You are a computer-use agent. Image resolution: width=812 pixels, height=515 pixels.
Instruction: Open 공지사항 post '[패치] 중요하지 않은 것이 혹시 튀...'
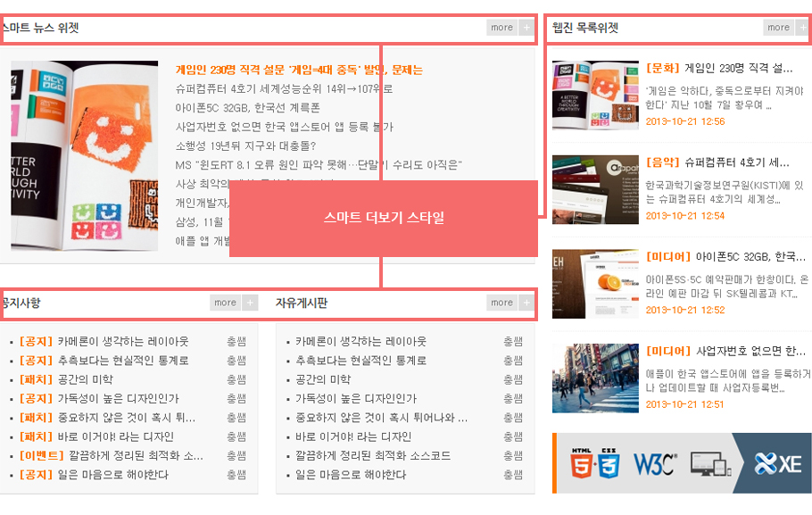pos(108,418)
